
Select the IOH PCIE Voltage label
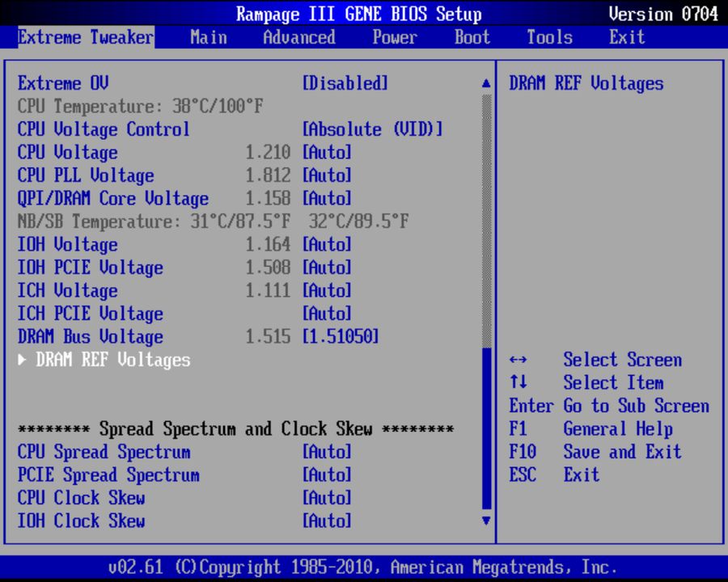(91, 268)
